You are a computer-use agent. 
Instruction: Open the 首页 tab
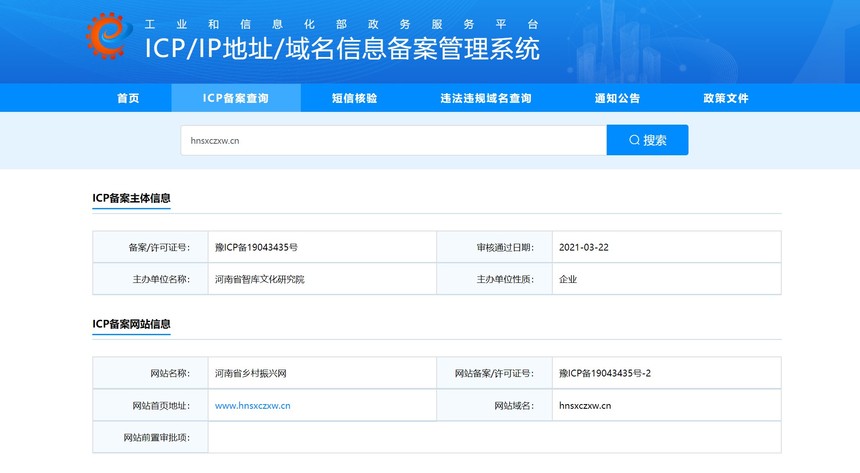pos(128,98)
